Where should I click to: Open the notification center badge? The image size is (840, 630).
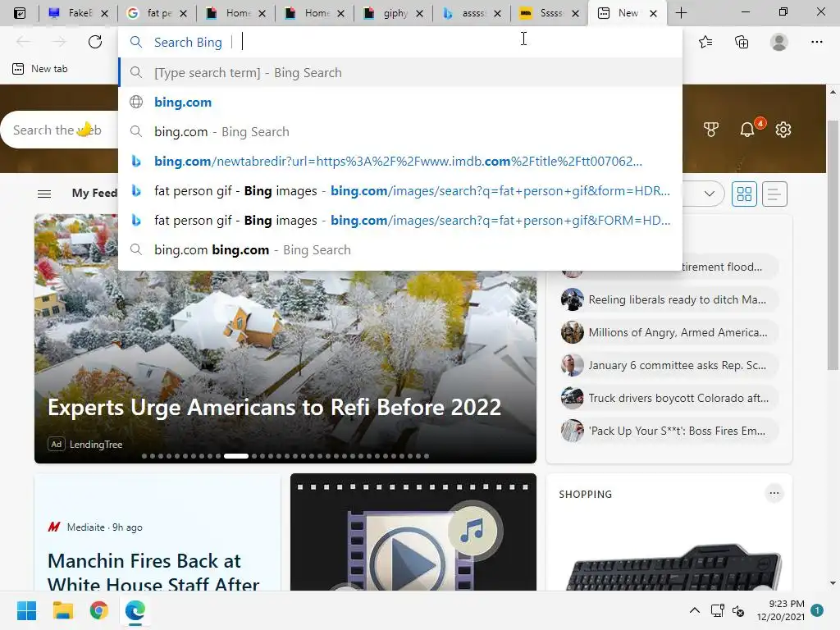(x=817, y=610)
